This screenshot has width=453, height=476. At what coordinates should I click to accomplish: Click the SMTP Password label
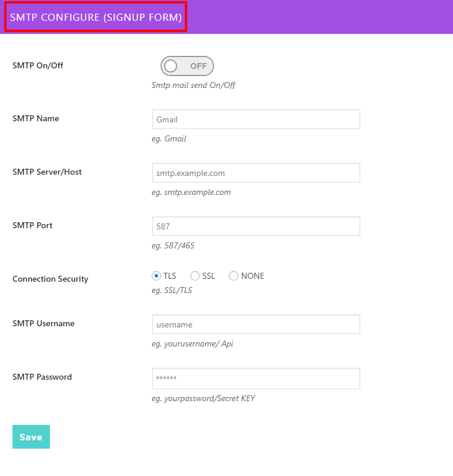pyautogui.click(x=42, y=377)
